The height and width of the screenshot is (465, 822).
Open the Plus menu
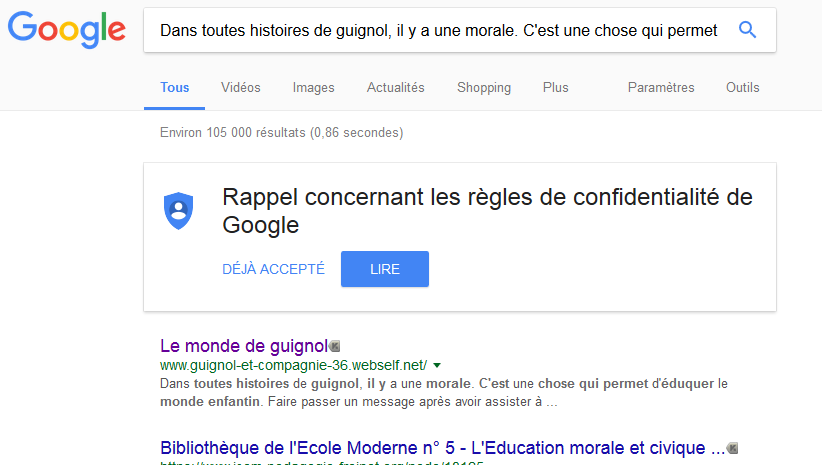[x=555, y=88]
